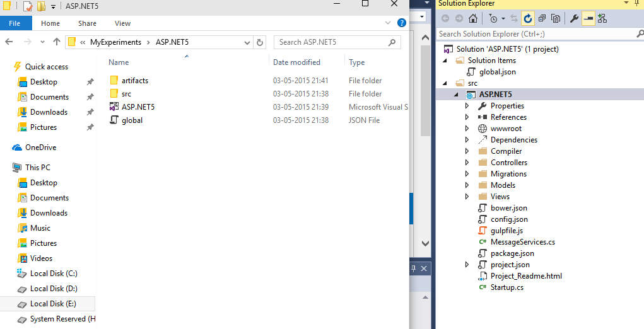Screen dimensions: 644x329
Task: Open Local Disk (E:) in navigation pane
Action: point(53,304)
